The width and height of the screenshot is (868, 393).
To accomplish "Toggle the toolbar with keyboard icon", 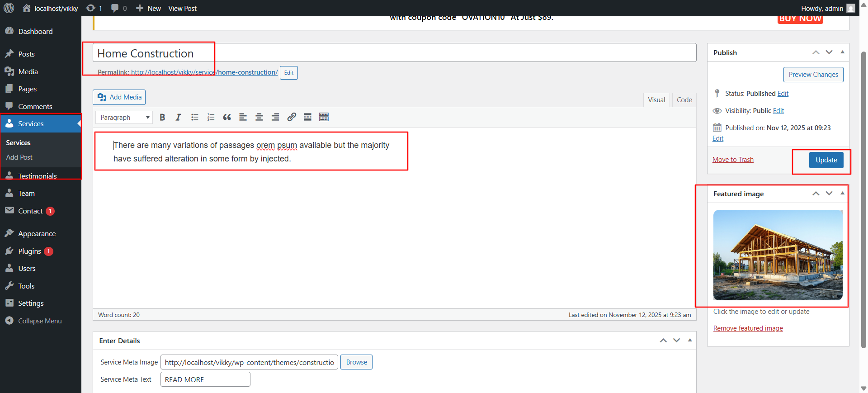I will [x=324, y=118].
